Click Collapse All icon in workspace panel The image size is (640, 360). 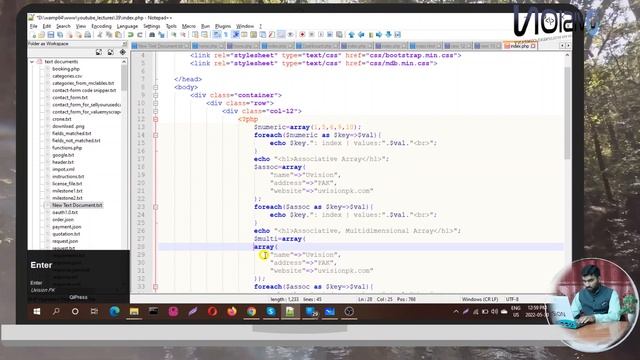[x=111, y=52]
